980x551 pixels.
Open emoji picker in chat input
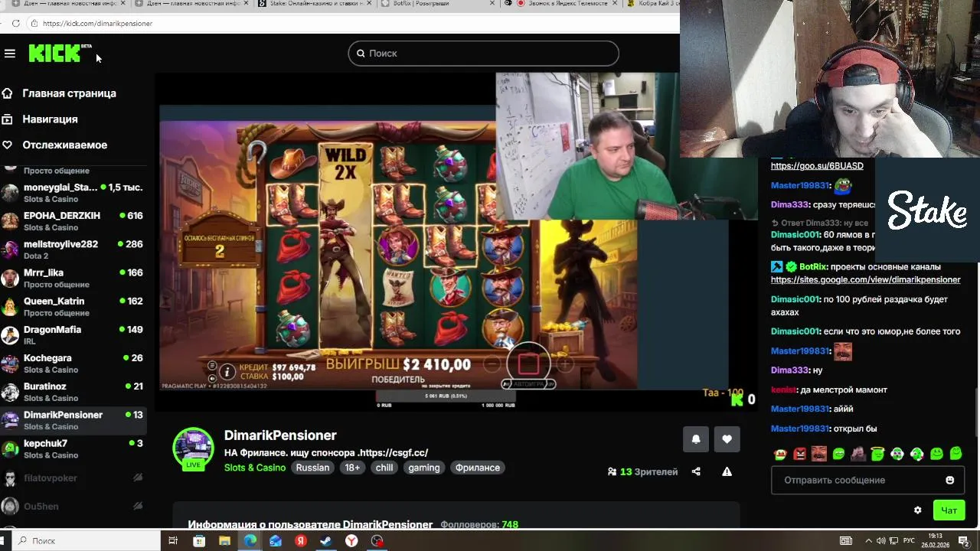[950, 481]
